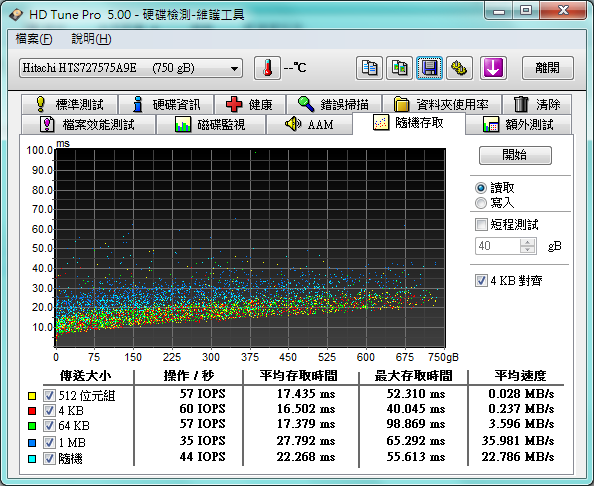Image resolution: width=594 pixels, height=486 pixels.
Task: Click the green 64 KB color swatch
Action: click(32, 426)
